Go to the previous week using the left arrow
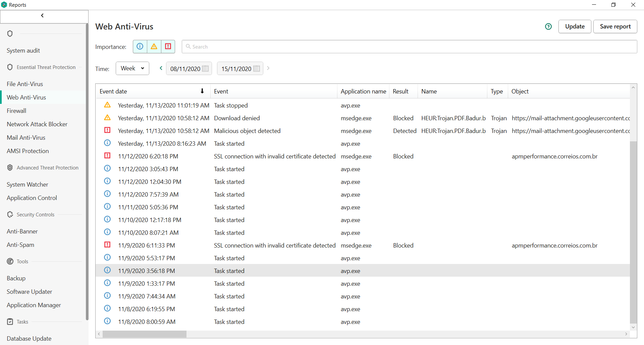644x345 pixels. [161, 68]
